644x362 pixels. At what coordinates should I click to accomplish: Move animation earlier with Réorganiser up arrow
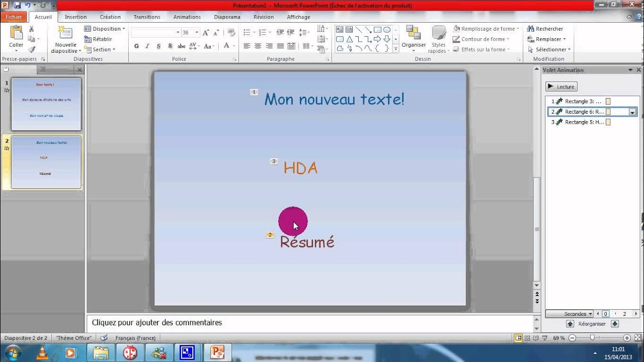(570, 324)
